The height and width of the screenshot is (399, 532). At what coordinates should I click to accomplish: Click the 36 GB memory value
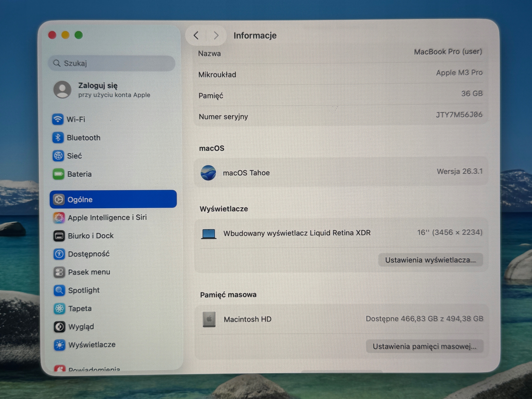tap(472, 93)
